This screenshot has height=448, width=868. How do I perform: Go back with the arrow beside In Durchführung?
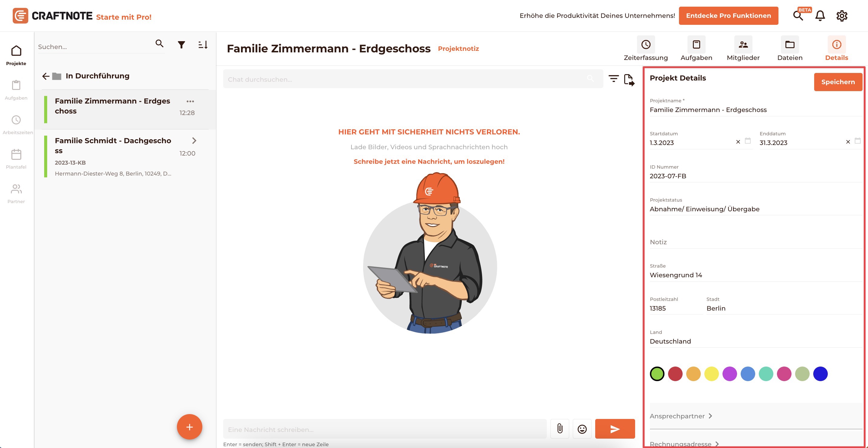click(x=46, y=76)
